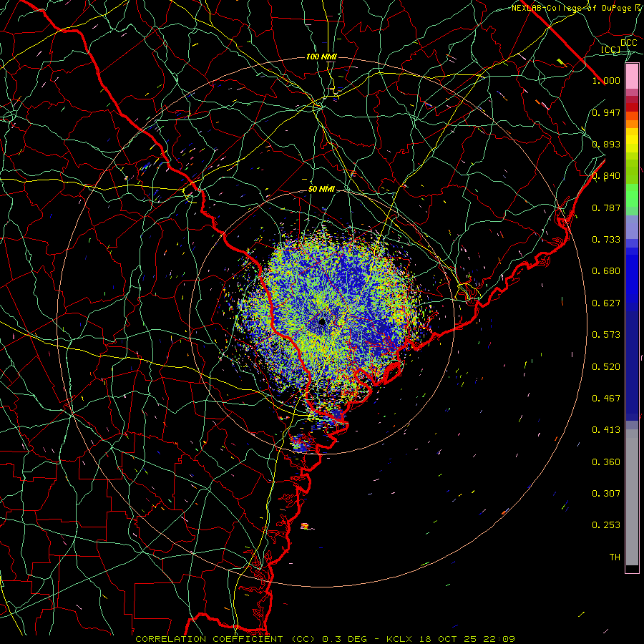
Task: Click the 0.360 scale value
Action: [606, 462]
